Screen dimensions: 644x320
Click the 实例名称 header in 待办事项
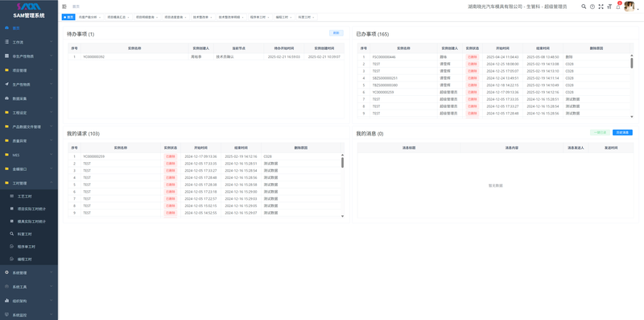click(x=134, y=48)
